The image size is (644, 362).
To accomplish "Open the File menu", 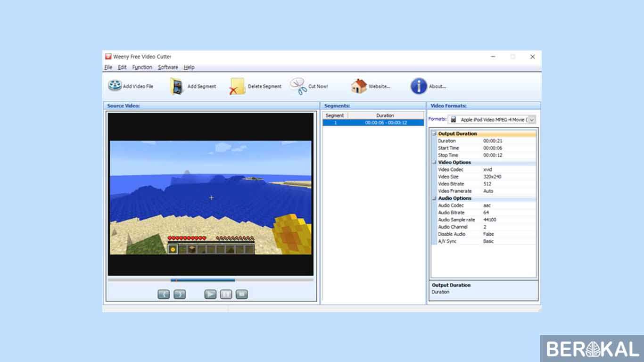I will point(108,67).
